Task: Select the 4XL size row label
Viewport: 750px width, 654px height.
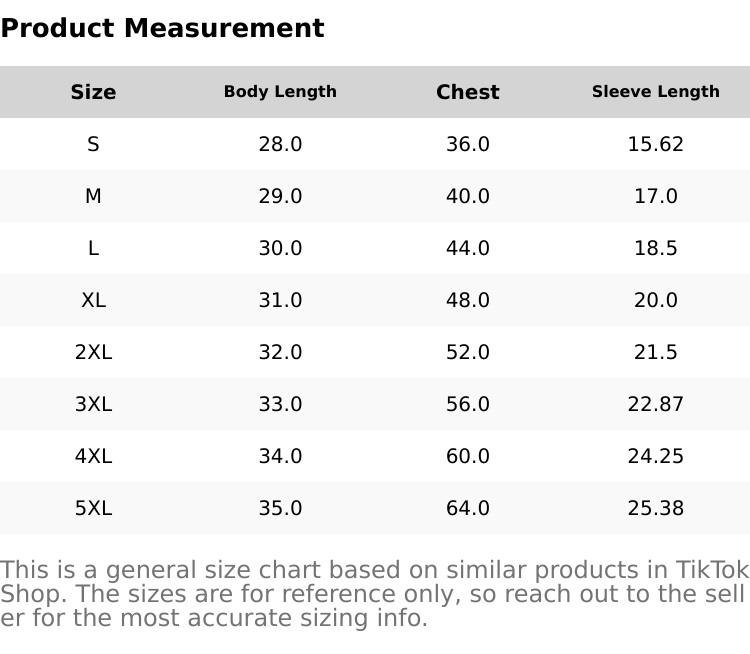Action: (93, 456)
